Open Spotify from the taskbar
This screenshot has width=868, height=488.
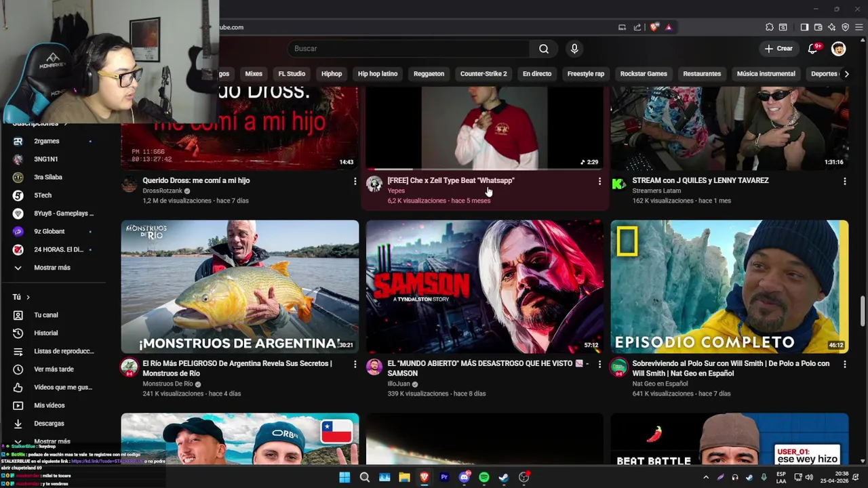tap(484, 477)
